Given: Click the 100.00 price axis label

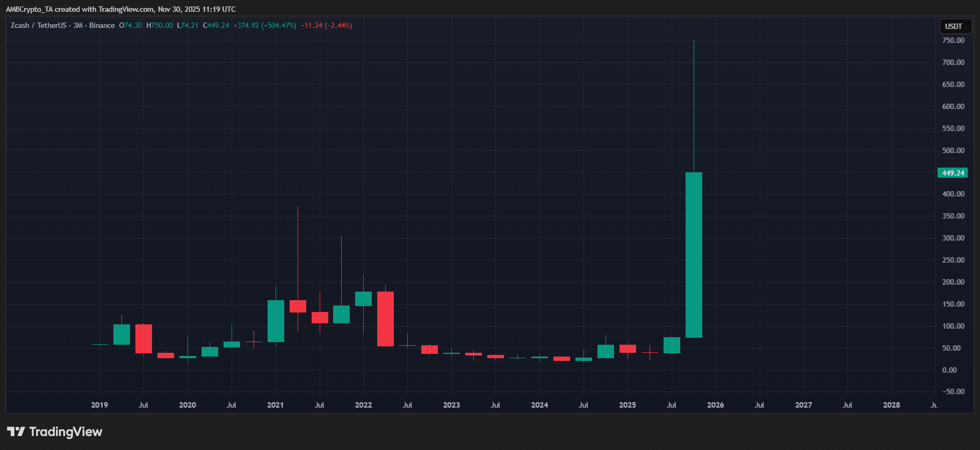Looking at the screenshot, I should (953, 326).
